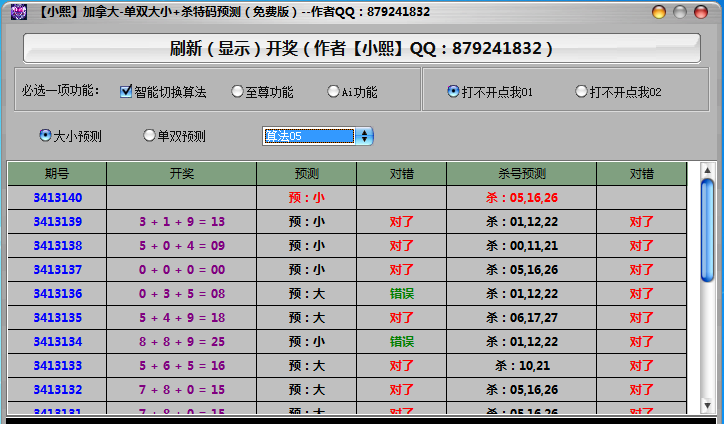Open the 算法05 algorithm dropdown
Screen dimensions: 724x424
[318, 136]
